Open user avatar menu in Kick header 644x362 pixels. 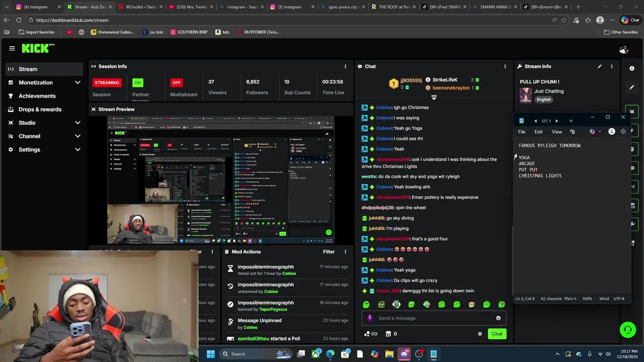(x=624, y=49)
